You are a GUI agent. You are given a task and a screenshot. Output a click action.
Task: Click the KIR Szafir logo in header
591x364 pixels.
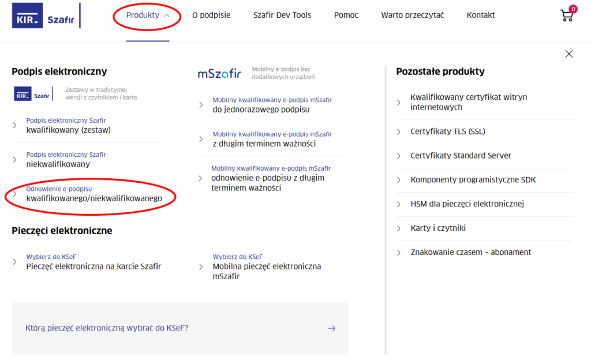click(x=46, y=16)
